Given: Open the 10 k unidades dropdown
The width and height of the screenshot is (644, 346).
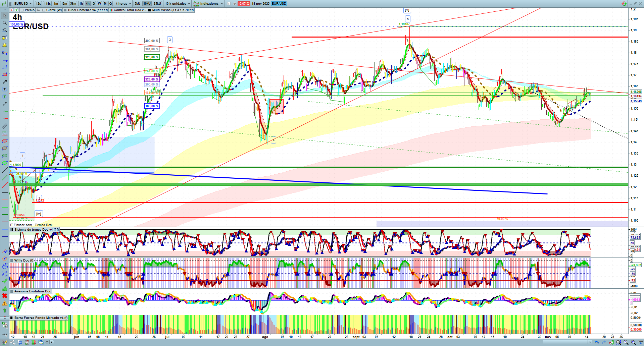Looking at the screenshot, I should tap(177, 4).
